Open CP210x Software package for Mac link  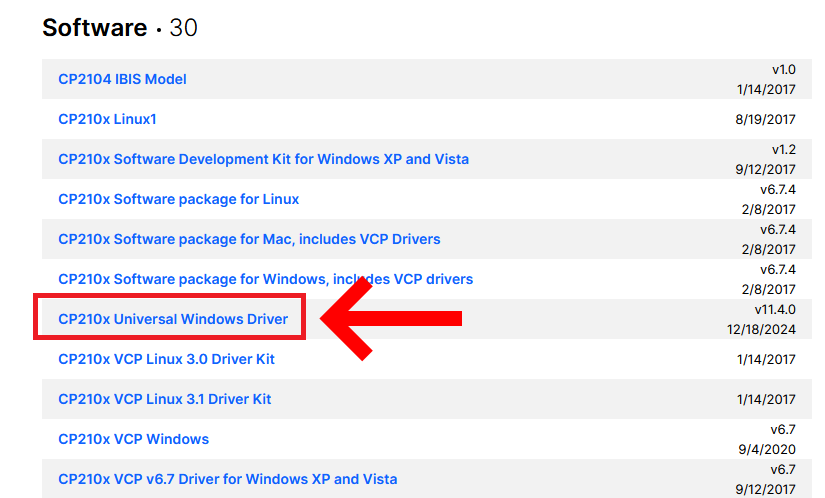(x=249, y=239)
